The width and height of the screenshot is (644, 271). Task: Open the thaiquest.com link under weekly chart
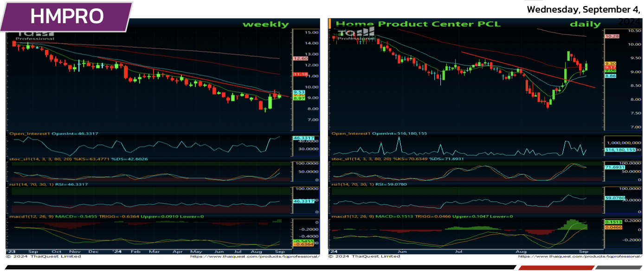click(255, 257)
